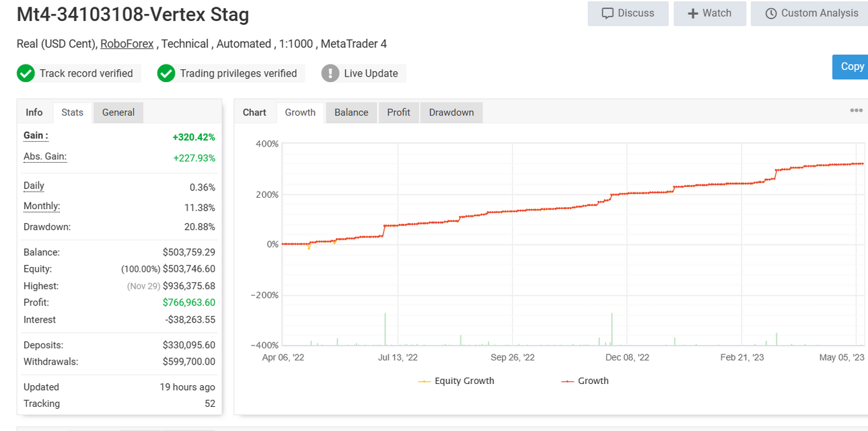The image size is (868, 431).
Task: Click the $936,375.68 highest value
Action: [x=189, y=286]
